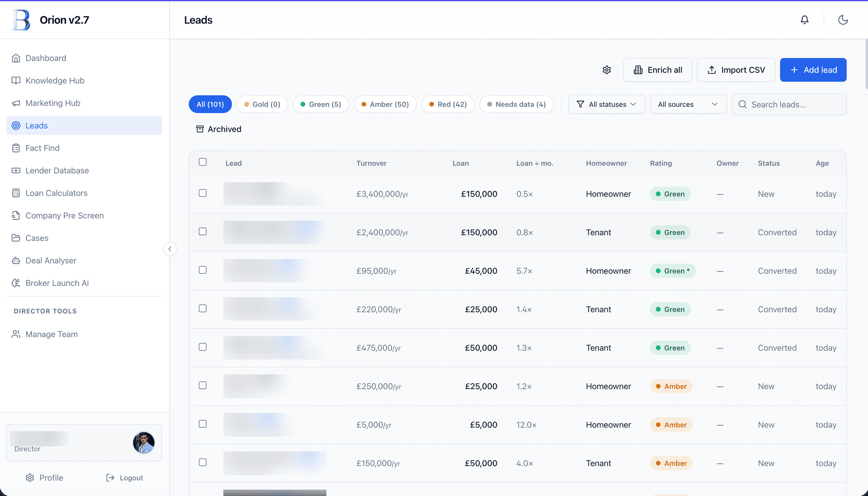Open Knowledge Hub in sidebar

pyautogui.click(x=84, y=81)
